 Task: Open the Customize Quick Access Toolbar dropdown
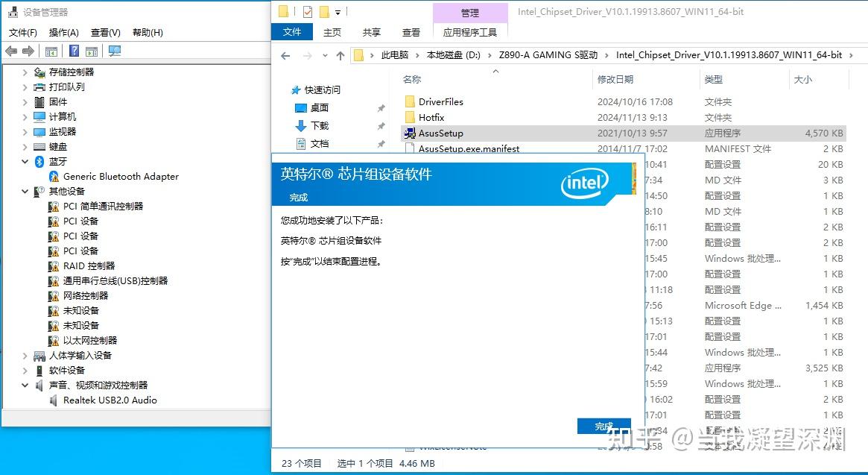pos(337,11)
